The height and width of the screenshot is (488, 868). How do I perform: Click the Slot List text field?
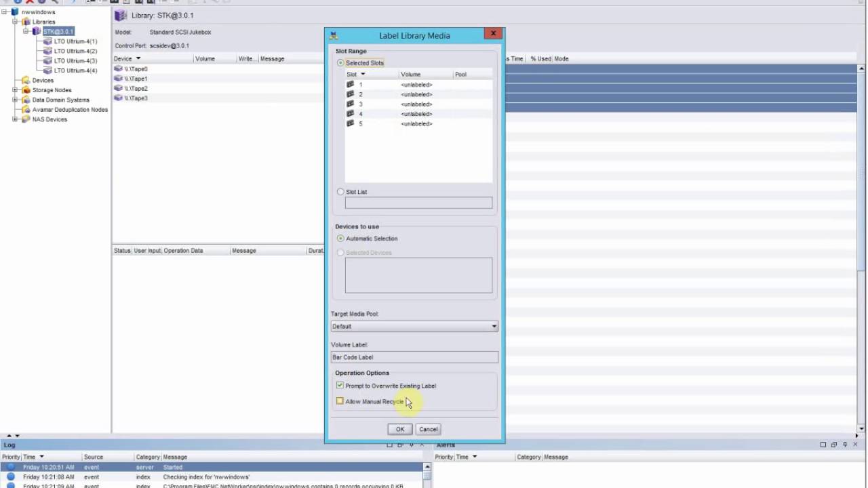418,203
